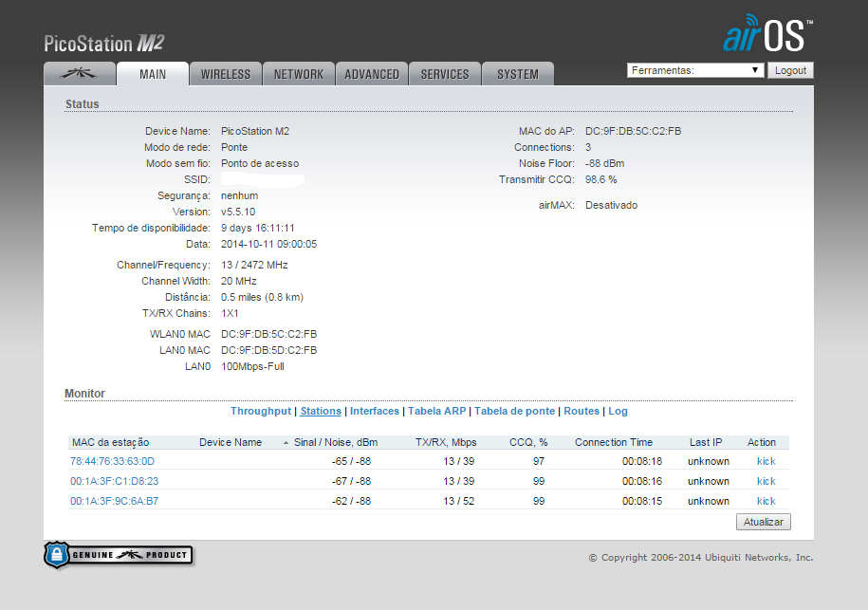Sort by Device Name column header

[x=231, y=443]
